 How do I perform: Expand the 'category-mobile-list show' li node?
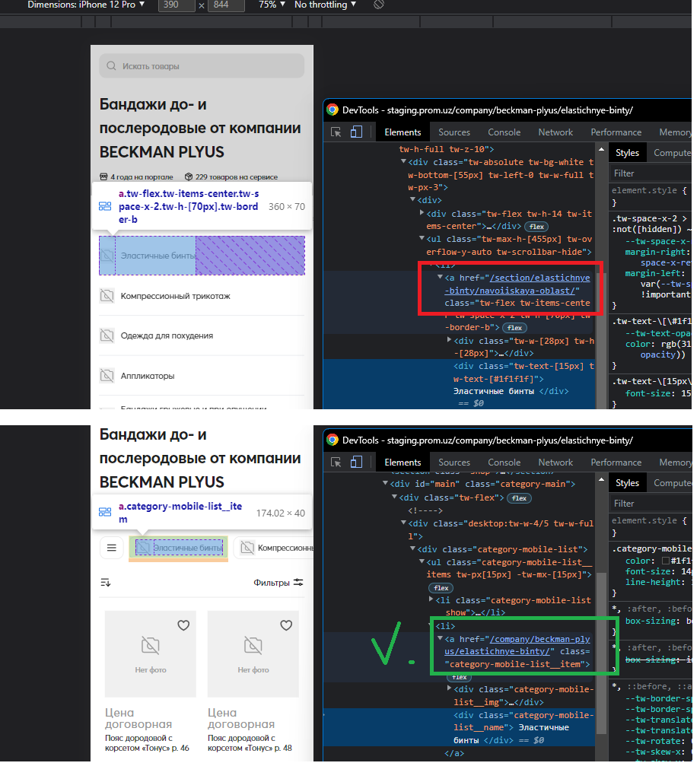coord(431,599)
